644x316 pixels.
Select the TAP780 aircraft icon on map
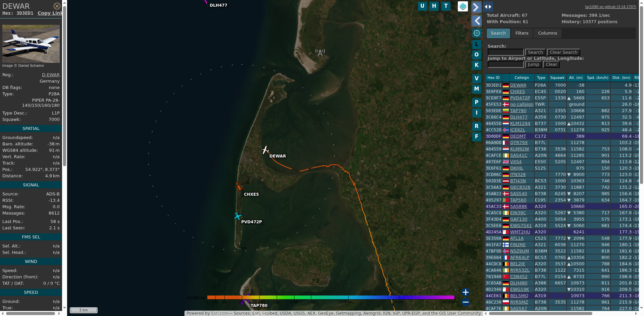pos(245,299)
